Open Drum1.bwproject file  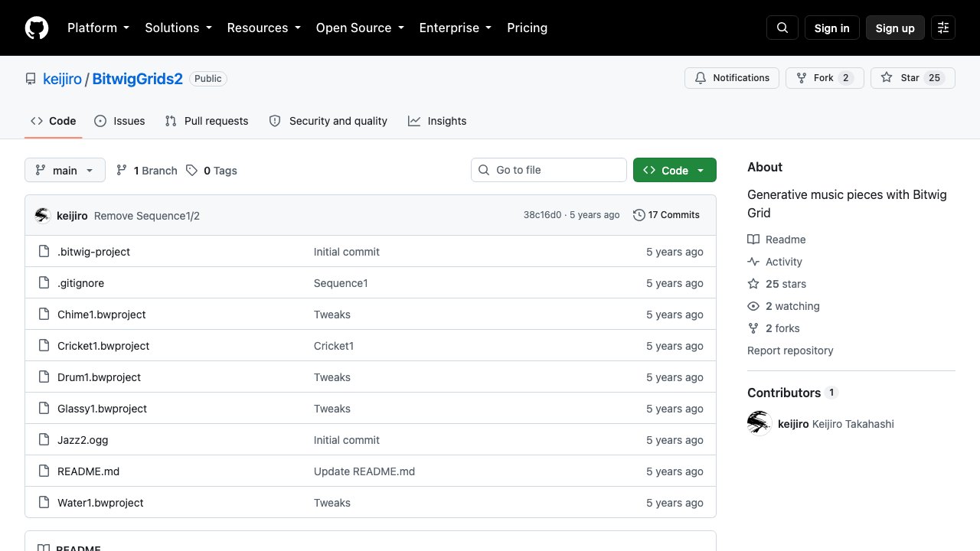coord(99,377)
